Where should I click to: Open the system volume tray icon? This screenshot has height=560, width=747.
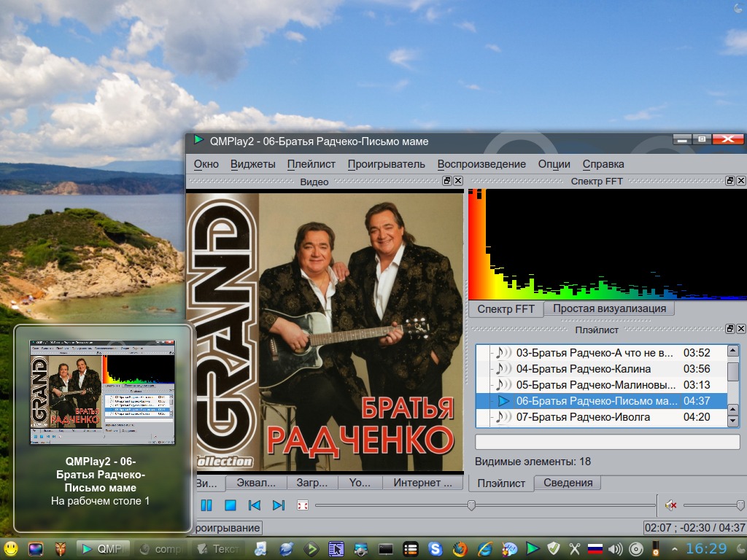click(x=616, y=549)
